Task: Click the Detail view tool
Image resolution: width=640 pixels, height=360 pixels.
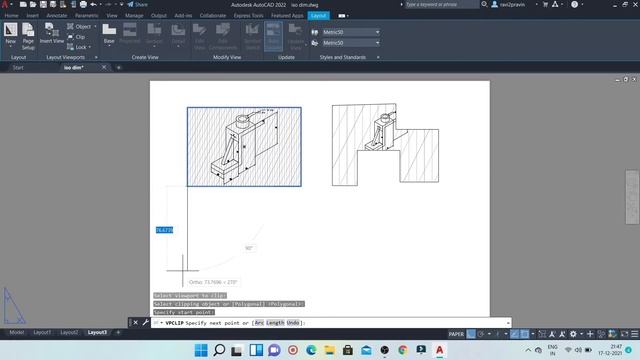Action: pos(178,35)
